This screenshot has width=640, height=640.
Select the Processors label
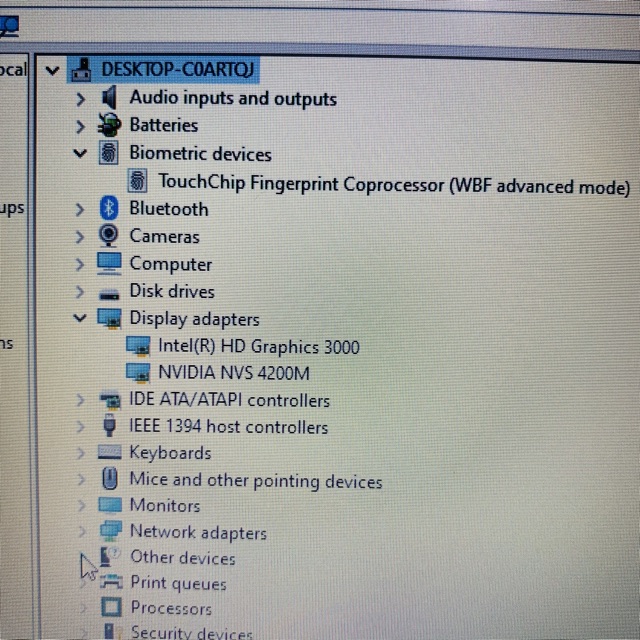pyautogui.click(x=171, y=608)
